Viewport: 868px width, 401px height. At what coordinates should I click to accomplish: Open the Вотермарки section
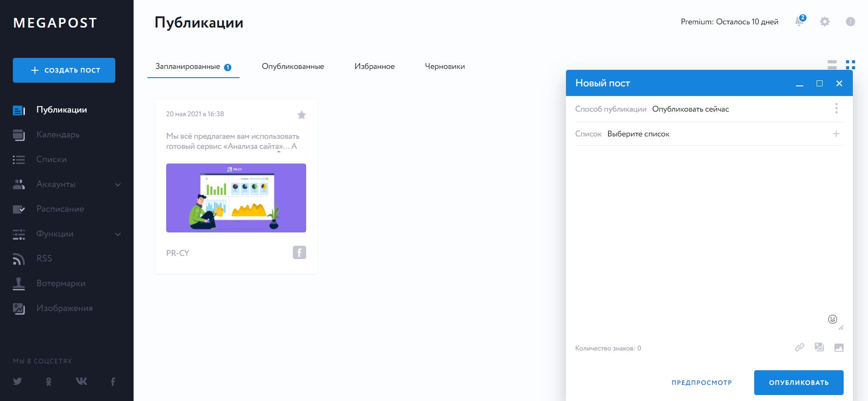pos(61,283)
